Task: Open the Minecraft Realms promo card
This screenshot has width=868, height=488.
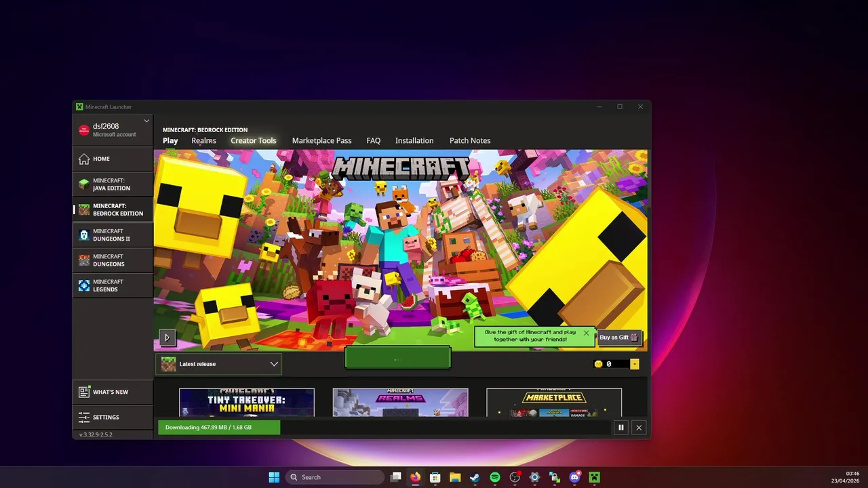Action: click(x=400, y=403)
